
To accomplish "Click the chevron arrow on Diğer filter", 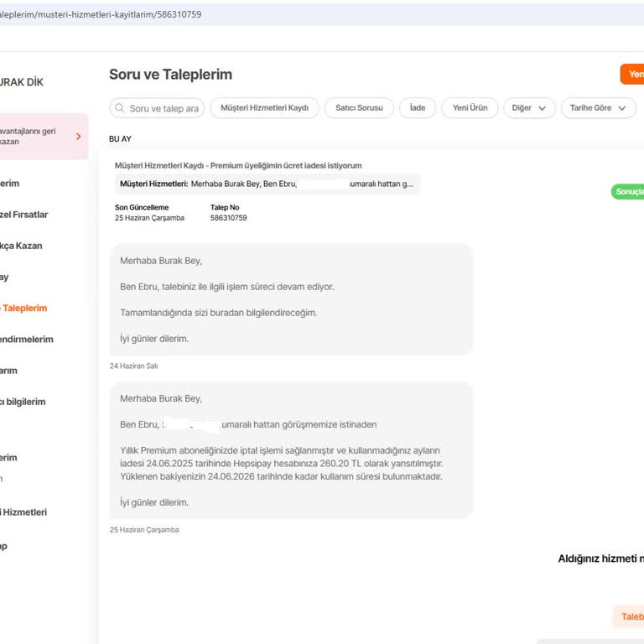I will point(543,108).
